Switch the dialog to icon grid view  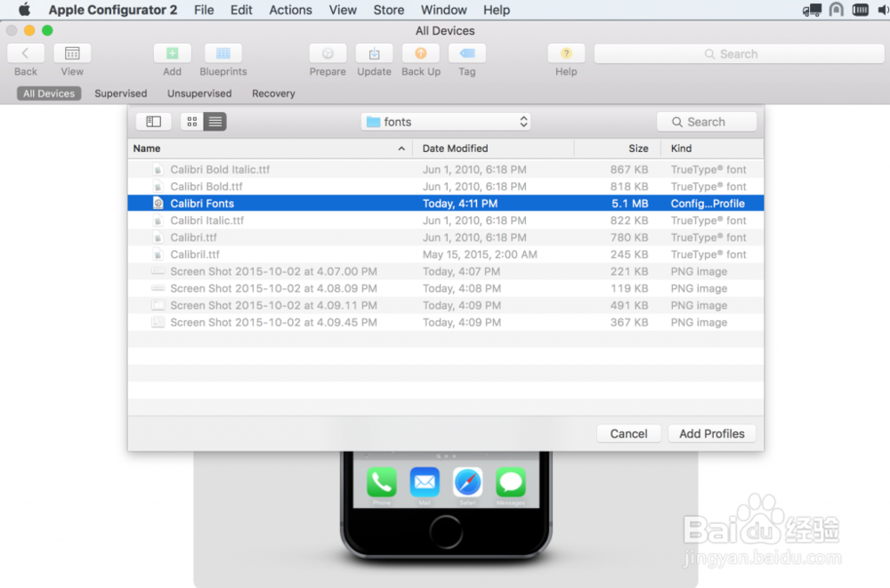(x=191, y=121)
